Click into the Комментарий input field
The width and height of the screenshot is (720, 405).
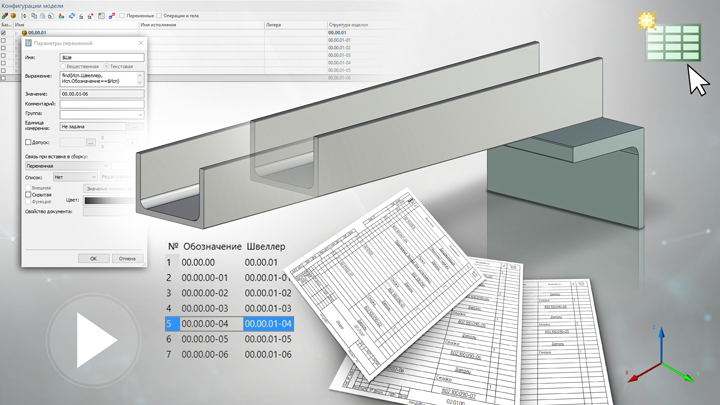[101, 104]
